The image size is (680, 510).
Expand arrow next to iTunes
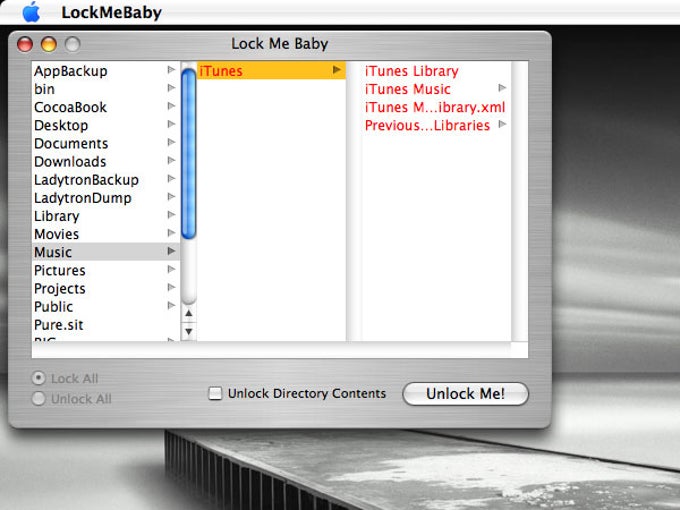click(337, 69)
